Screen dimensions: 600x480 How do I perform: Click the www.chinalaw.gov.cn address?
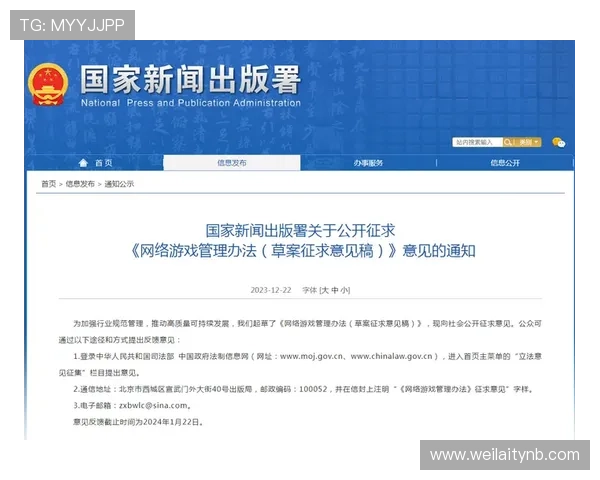[x=391, y=356]
